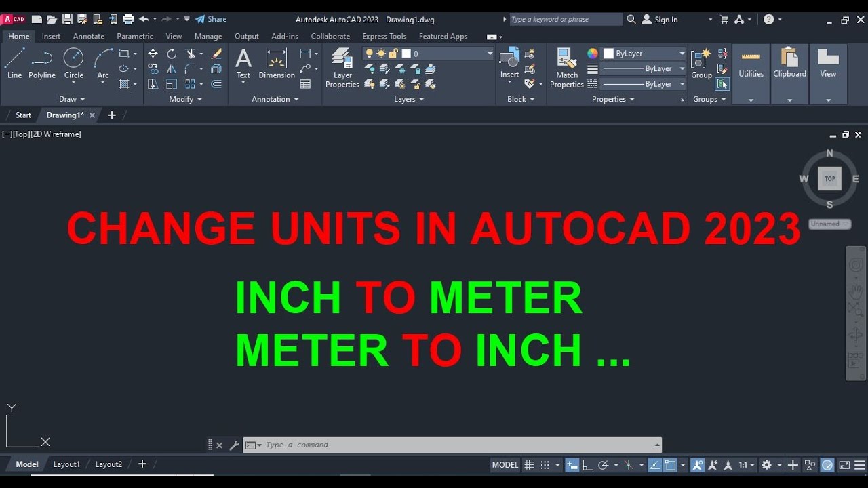Click the Group icon
The height and width of the screenshot is (488, 868).
point(701,63)
